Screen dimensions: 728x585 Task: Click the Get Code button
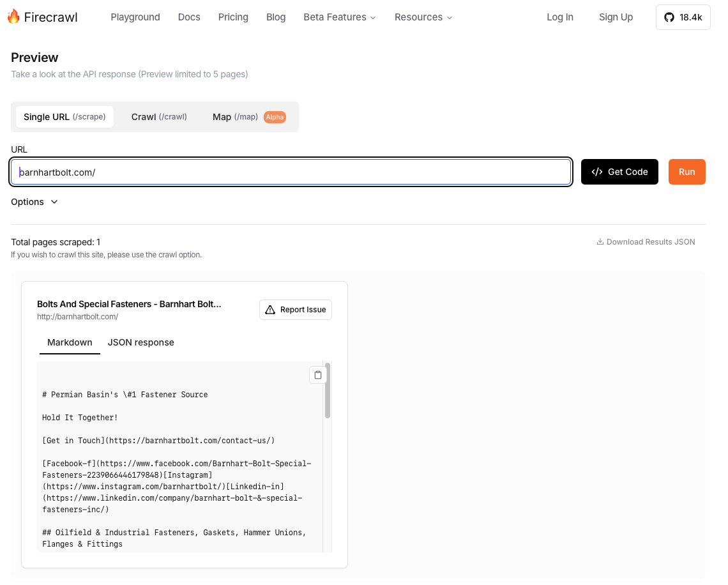619,172
